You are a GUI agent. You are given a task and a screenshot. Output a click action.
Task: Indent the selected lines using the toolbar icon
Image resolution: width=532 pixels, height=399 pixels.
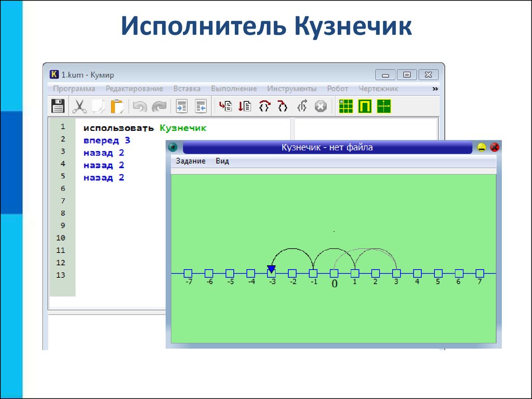pos(181,106)
